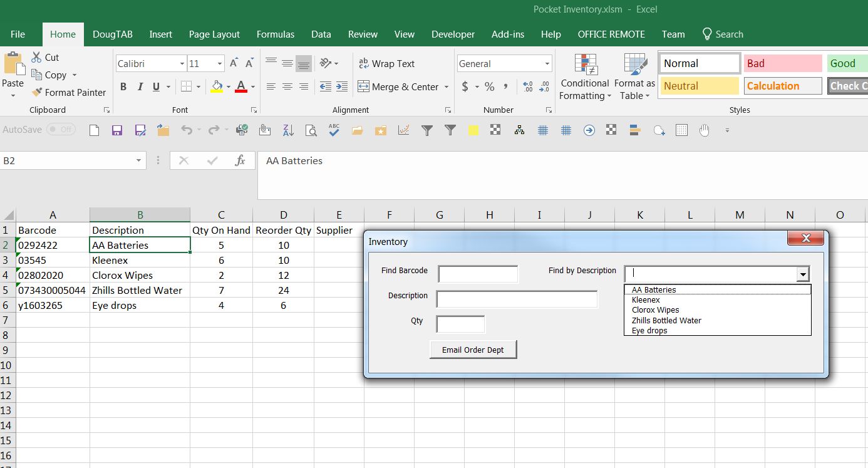Apply the yellow Fill Color swatch
This screenshot has height=468, width=868.
click(217, 86)
